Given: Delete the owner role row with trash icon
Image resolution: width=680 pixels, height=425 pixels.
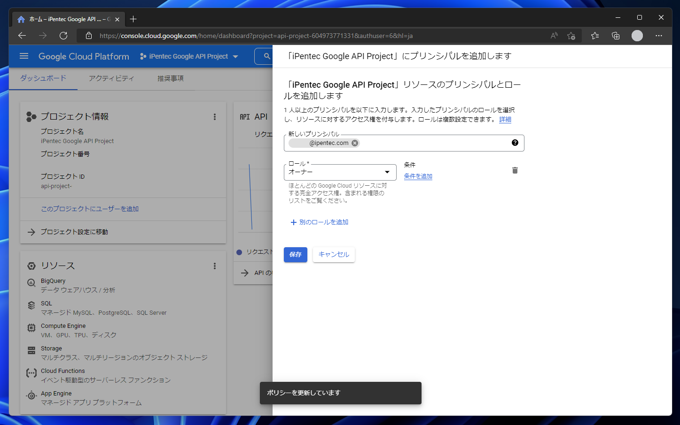Looking at the screenshot, I should [515, 170].
